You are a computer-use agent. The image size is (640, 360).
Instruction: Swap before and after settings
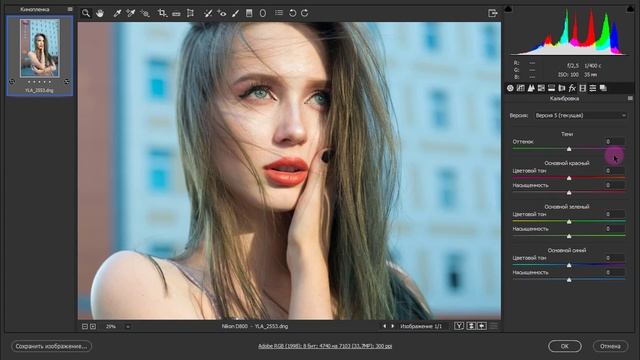pos(471,326)
